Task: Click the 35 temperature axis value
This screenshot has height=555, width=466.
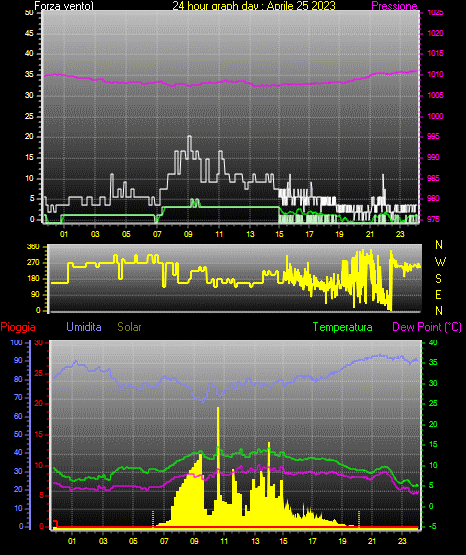Action: pyautogui.click(x=433, y=362)
